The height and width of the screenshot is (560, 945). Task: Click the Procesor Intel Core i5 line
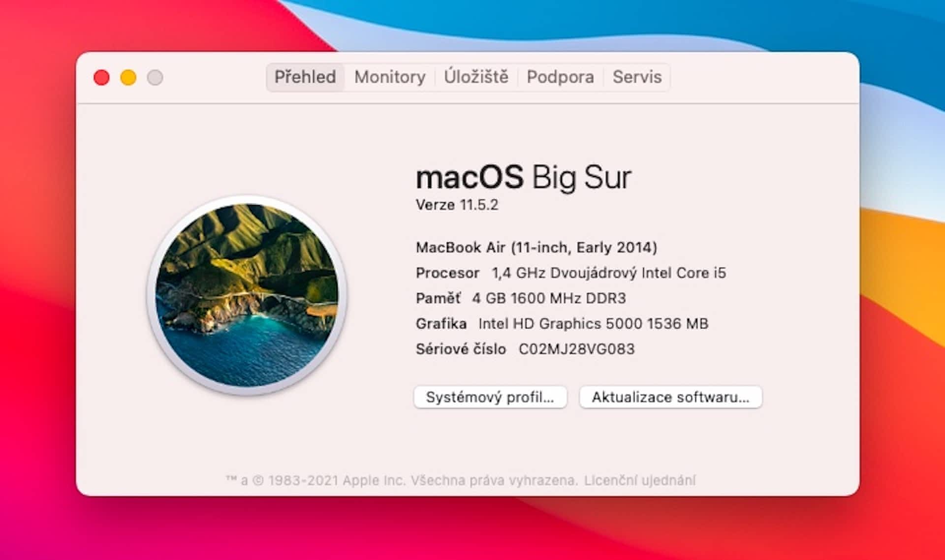point(570,273)
